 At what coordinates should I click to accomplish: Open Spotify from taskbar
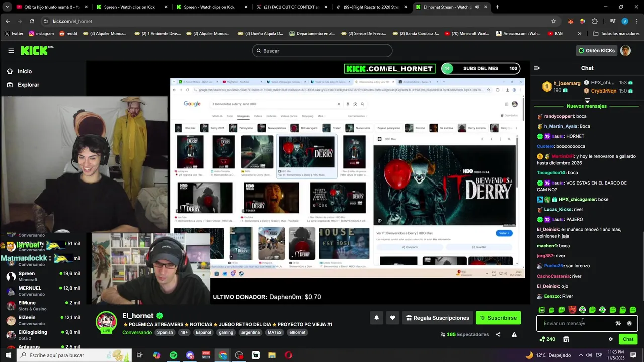click(173, 355)
